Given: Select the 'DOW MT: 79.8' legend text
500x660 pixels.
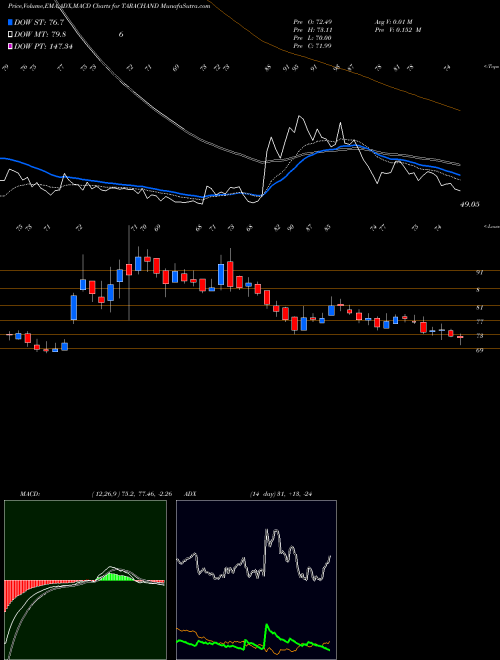Looking at the screenshot, I should [40, 35].
